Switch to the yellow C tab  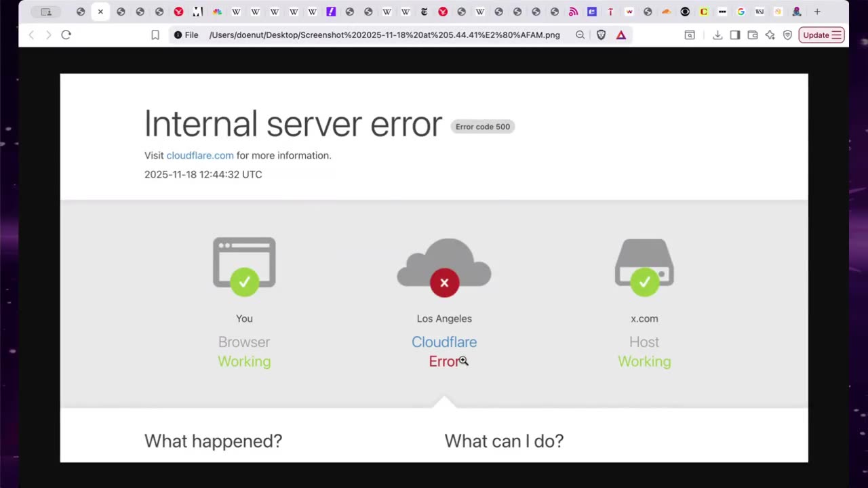tap(704, 12)
